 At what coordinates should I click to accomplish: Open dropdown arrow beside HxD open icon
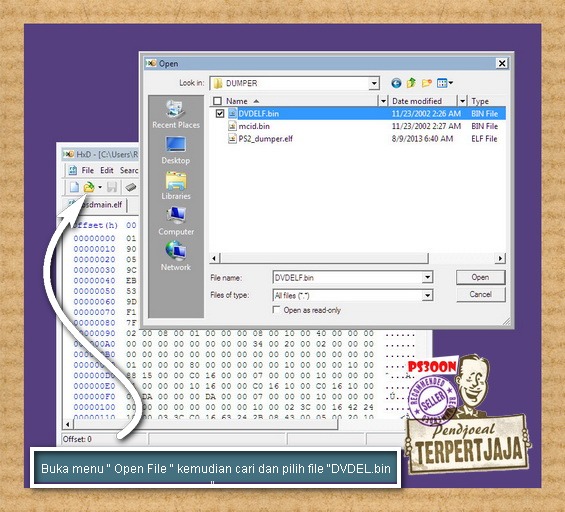100,187
